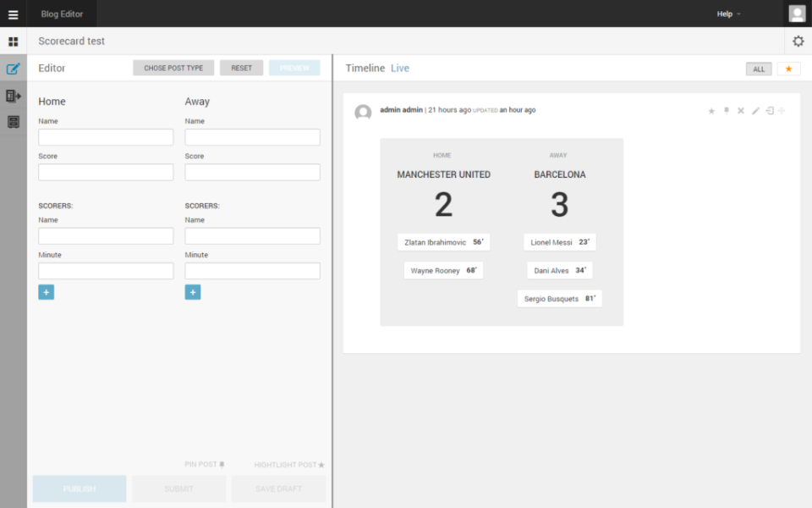This screenshot has width=812, height=508.
Task: Open the CHOSE POST TYPE selector
Action: point(173,68)
